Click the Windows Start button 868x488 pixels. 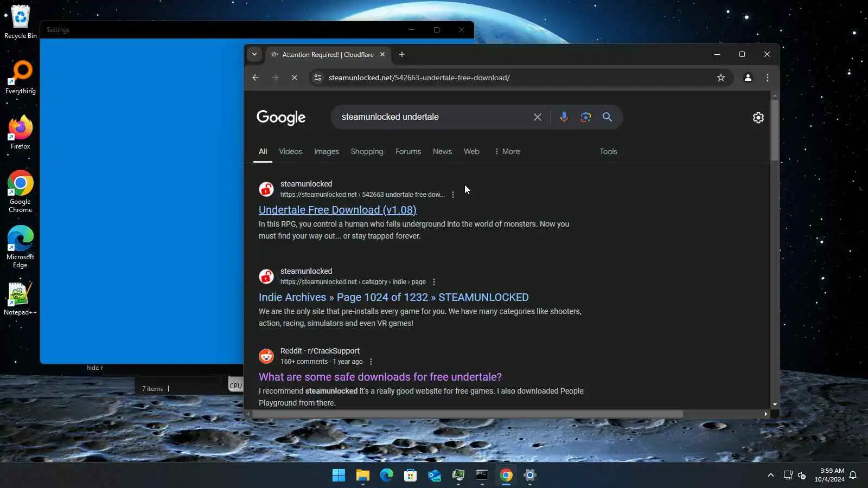pyautogui.click(x=339, y=476)
